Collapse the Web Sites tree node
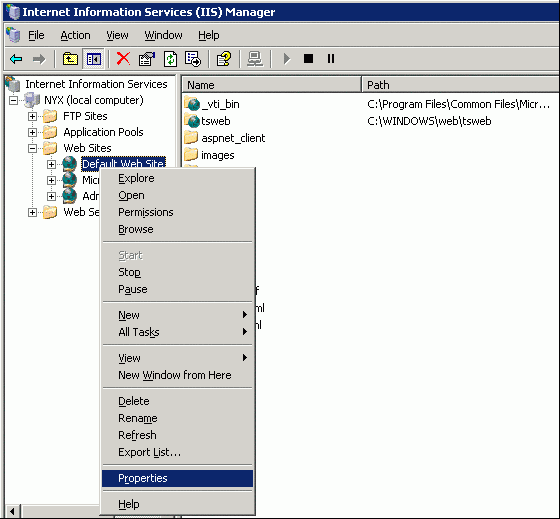 [32, 148]
